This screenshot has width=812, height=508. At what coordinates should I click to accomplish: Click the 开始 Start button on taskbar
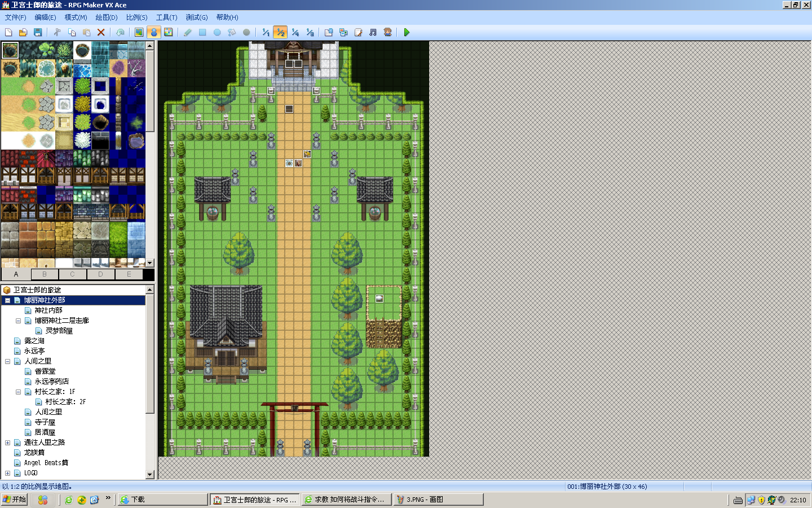tap(15, 500)
